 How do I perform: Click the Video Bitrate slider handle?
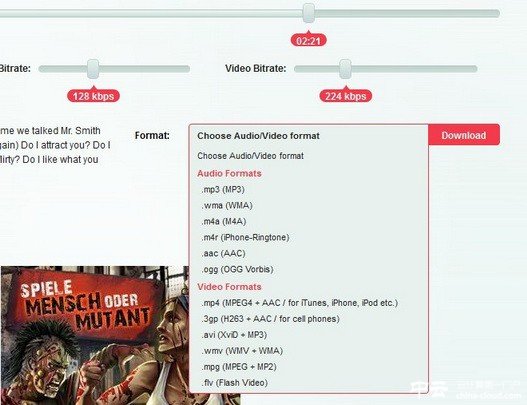(x=345, y=69)
